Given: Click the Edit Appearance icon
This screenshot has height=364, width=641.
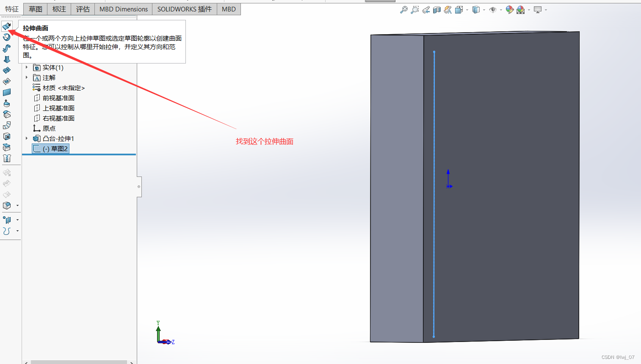Looking at the screenshot, I should point(510,10).
